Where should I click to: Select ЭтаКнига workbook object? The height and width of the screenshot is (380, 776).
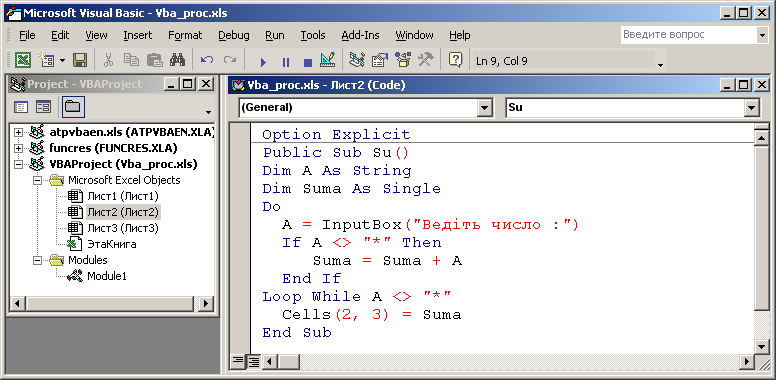pos(112,244)
